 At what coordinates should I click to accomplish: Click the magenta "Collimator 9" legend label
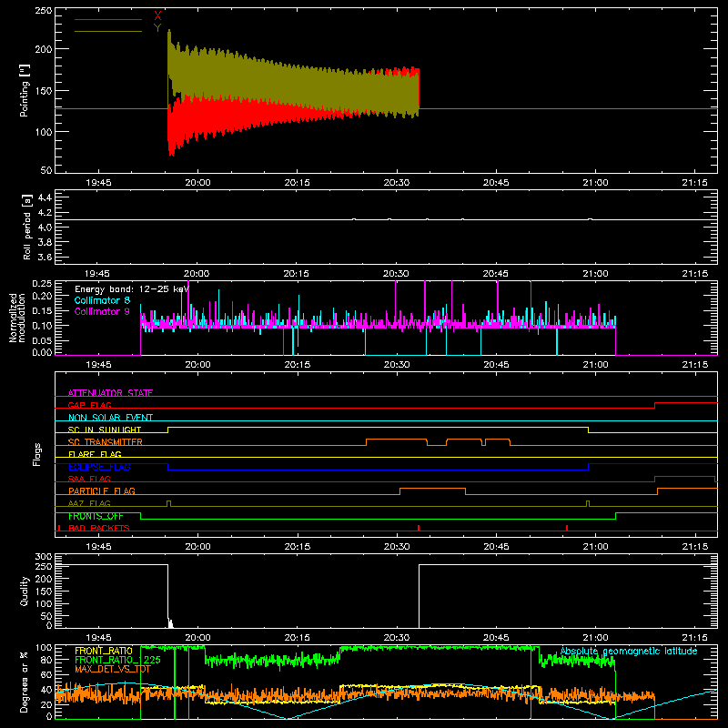[x=102, y=311]
